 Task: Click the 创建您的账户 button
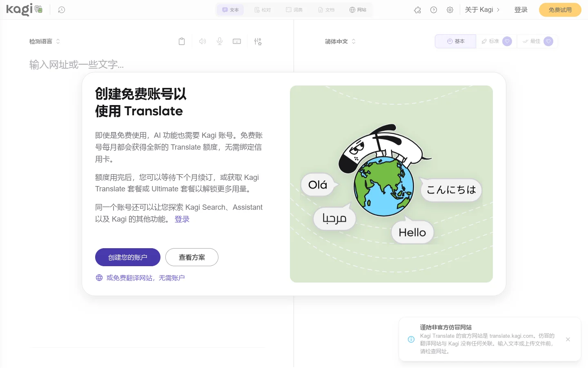pyautogui.click(x=128, y=257)
